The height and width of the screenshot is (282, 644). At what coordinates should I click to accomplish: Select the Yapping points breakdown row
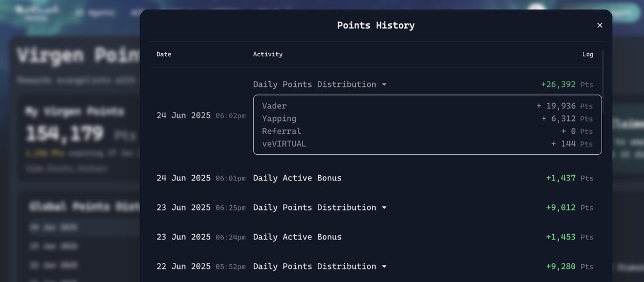coord(427,118)
